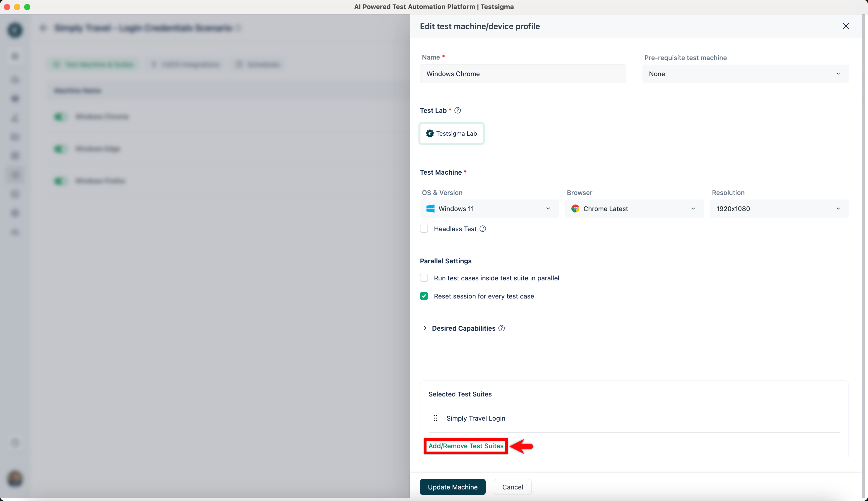Image resolution: width=868 pixels, height=501 pixels.
Task: Open the OS & Version dropdown
Action: (489, 209)
